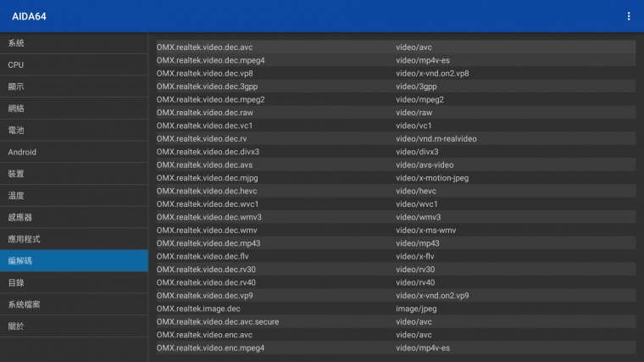This screenshot has width=644, height=362.
Task: Click the OMX.realtek.video.enc.avc row
Action: (x=396, y=335)
